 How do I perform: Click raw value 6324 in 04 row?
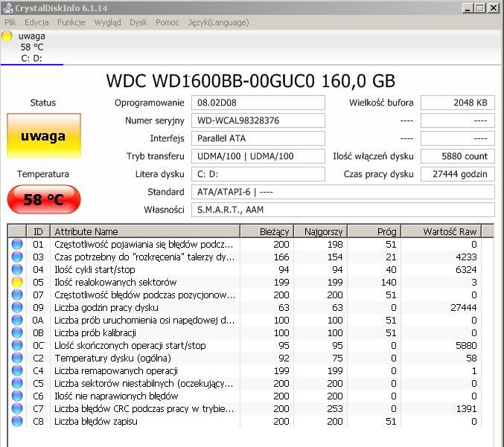(466, 270)
